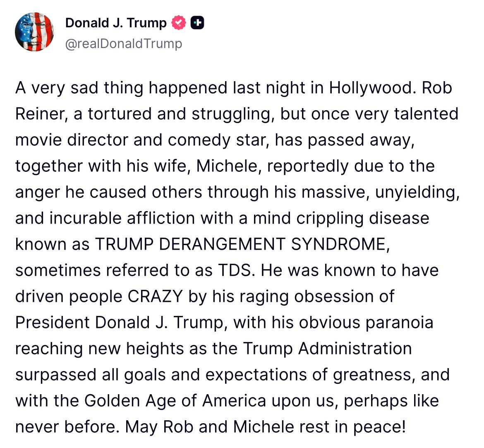This screenshot has height=448, width=484.
Task: Click the phrase "Trump Administration"
Action: [327, 349]
